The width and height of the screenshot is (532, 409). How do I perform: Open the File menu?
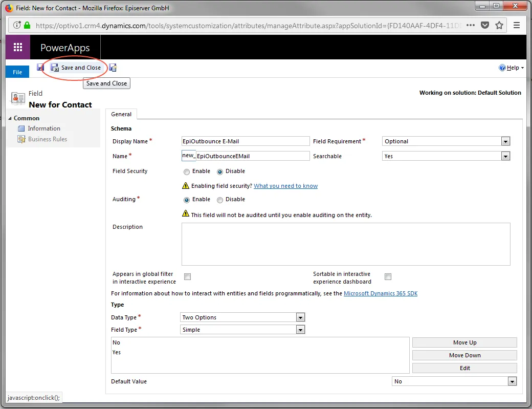17,72
